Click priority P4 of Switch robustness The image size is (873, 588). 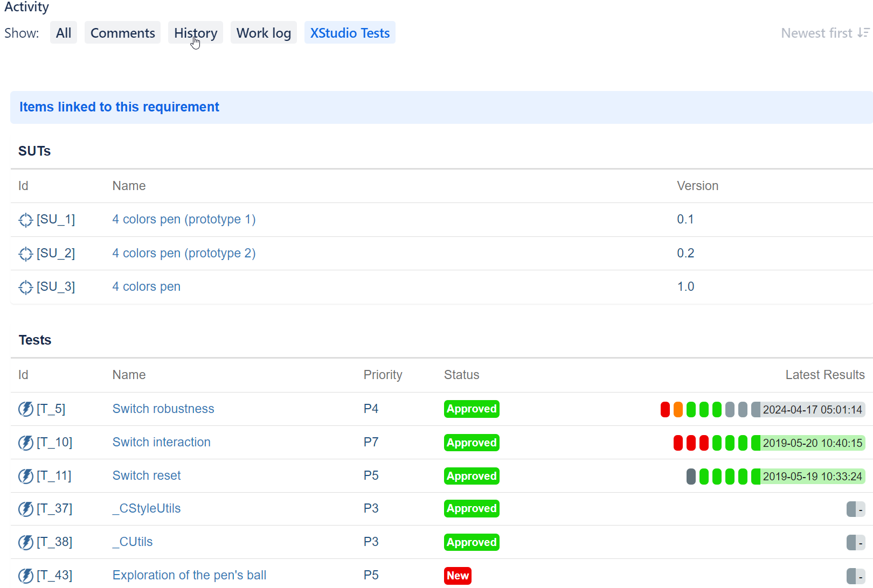(x=371, y=409)
